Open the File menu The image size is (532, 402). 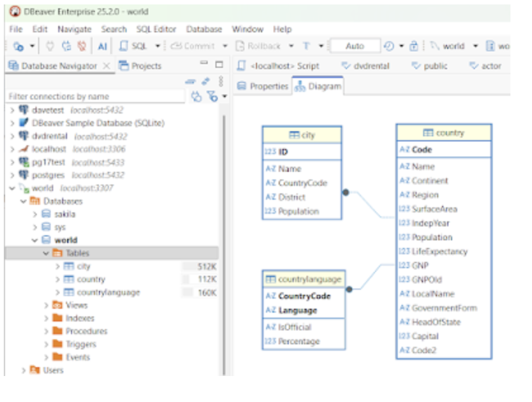[x=16, y=29]
